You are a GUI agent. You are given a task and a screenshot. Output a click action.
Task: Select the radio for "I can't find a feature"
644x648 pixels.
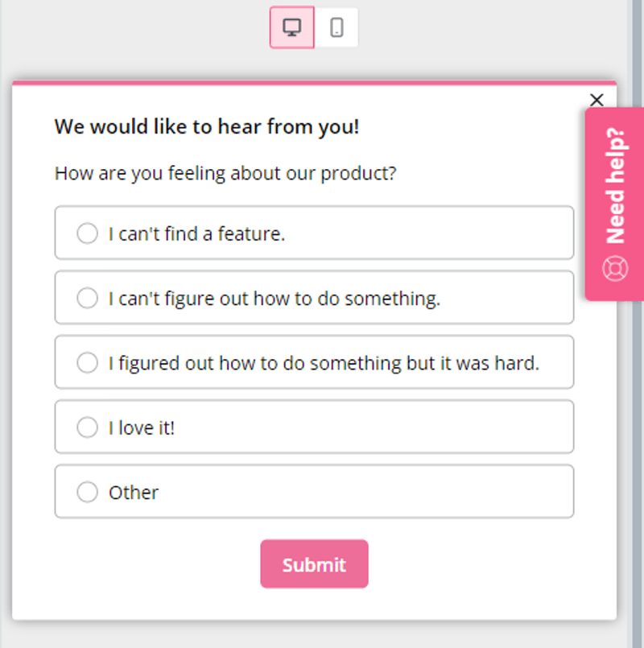point(87,233)
